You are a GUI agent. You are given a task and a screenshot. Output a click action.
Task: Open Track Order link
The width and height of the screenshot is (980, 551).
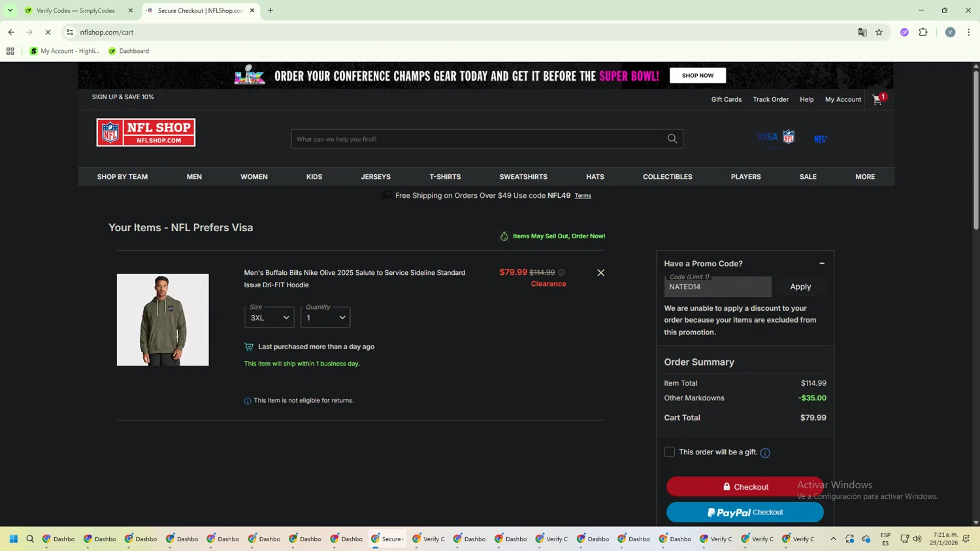click(771, 99)
